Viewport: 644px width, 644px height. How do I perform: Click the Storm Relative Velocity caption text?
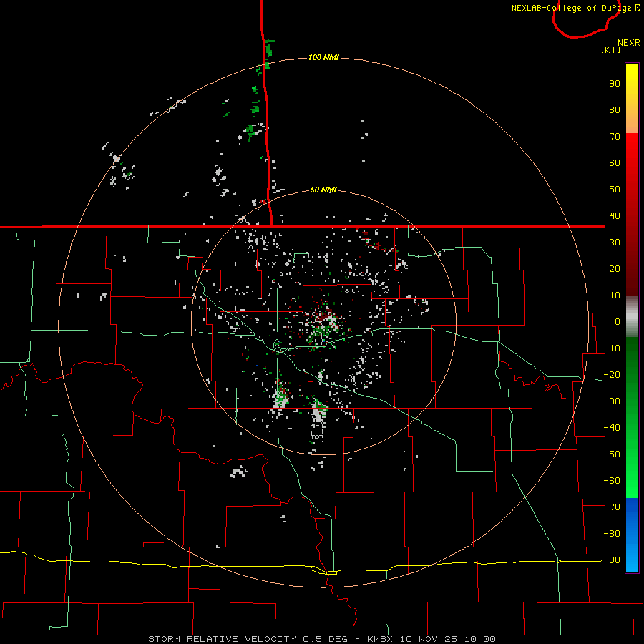pyautogui.click(x=321, y=639)
